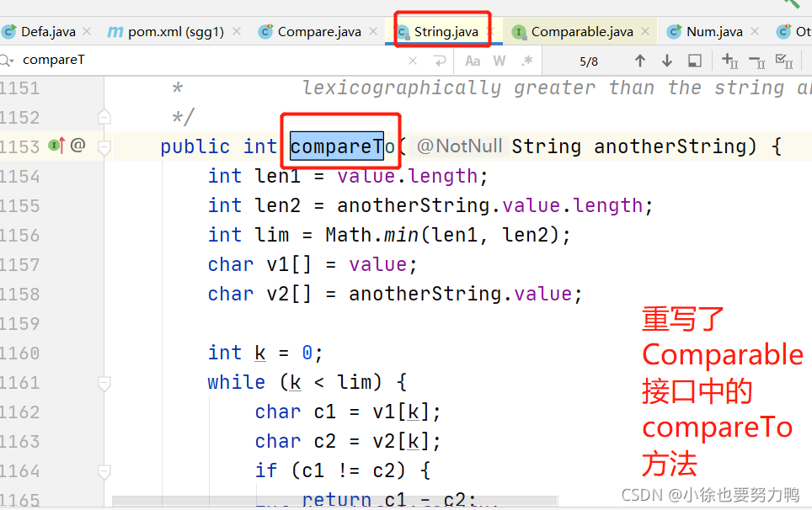Click the find in selection icon

694,61
